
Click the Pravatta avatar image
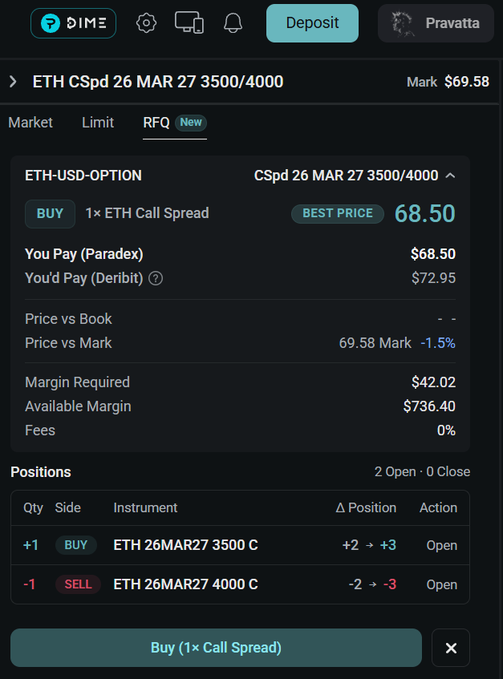pos(401,23)
